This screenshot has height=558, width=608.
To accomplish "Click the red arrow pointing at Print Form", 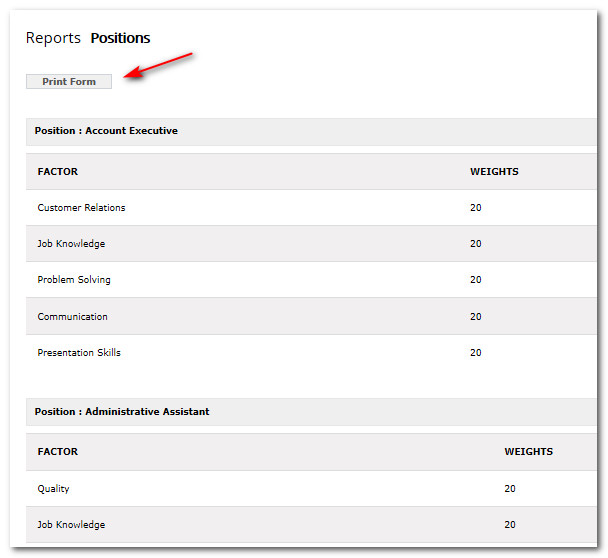I will click(156, 67).
